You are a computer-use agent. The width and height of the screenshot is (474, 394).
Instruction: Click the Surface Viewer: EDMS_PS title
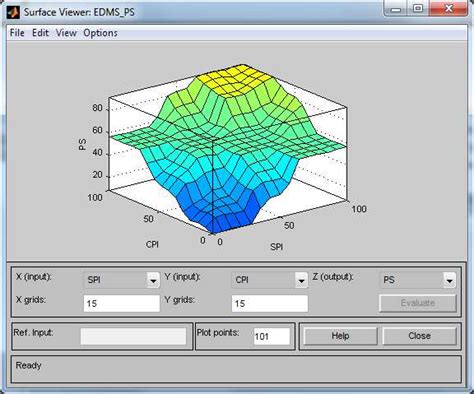point(79,12)
